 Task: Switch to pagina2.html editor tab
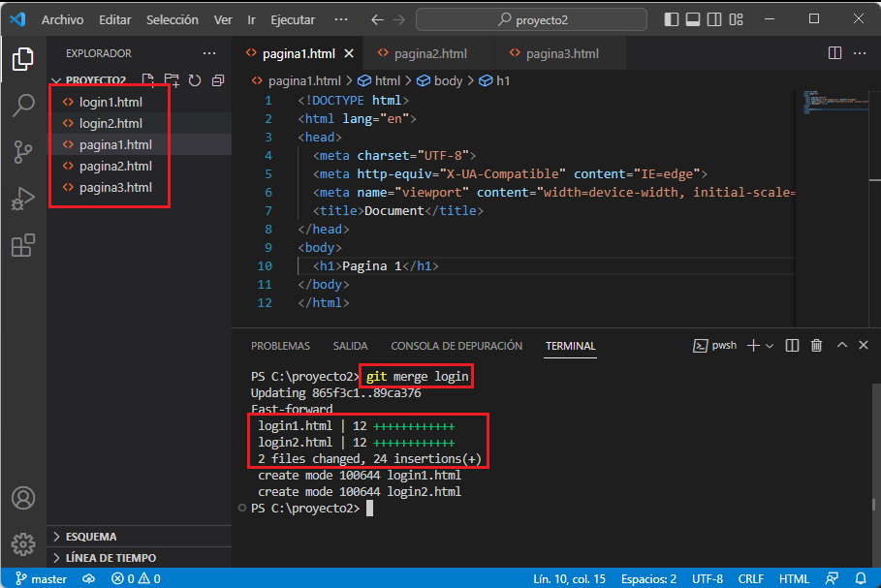(x=429, y=53)
